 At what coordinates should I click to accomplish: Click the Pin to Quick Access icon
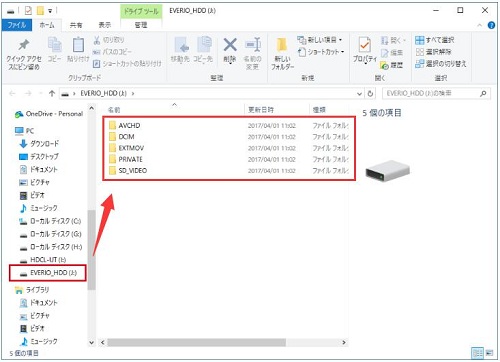click(24, 45)
